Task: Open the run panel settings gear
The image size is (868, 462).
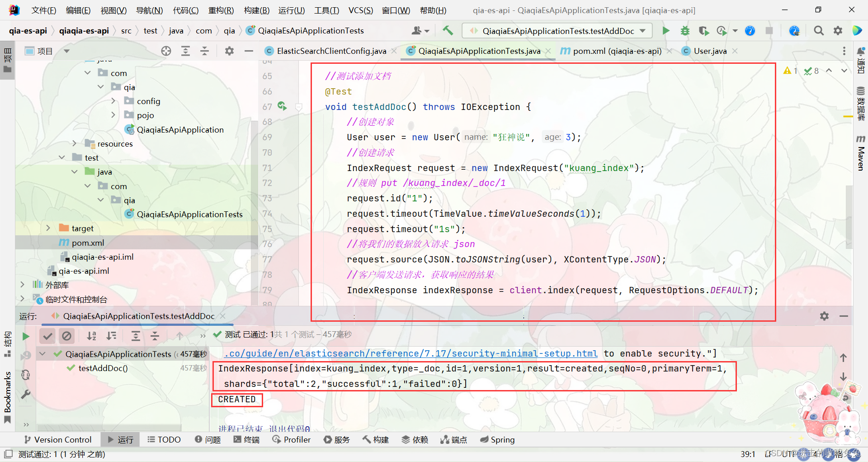Action: (824, 316)
